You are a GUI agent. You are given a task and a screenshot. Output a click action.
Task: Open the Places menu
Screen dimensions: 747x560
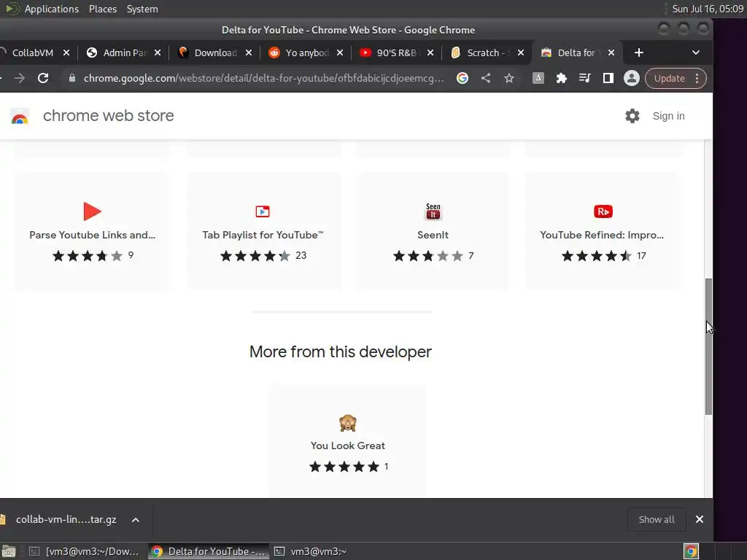coord(102,9)
